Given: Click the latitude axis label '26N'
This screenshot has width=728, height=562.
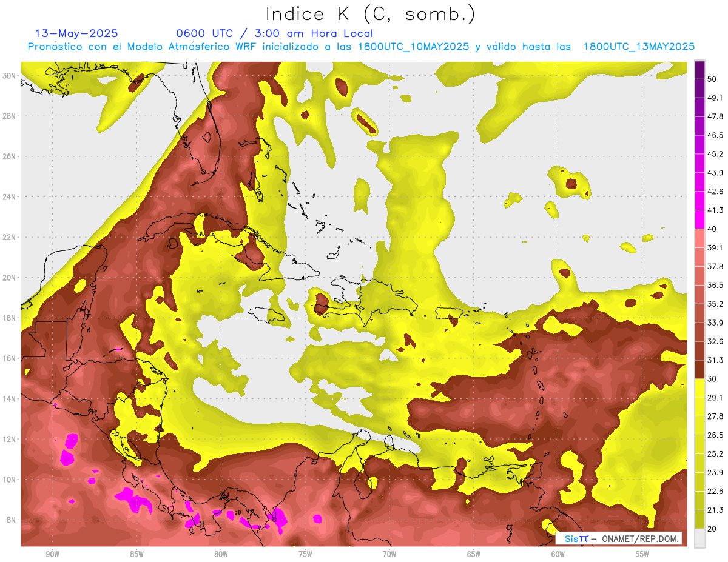Looking at the screenshot, I should (9, 156).
